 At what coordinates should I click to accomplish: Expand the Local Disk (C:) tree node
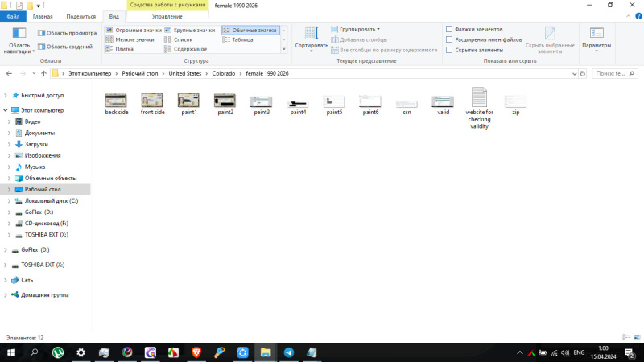click(9, 200)
